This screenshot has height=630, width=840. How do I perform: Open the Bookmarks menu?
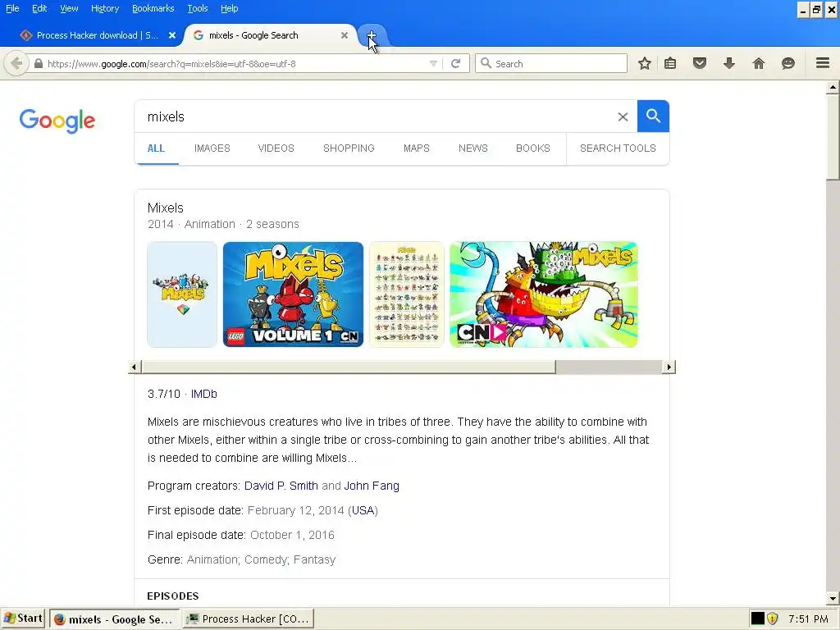tap(153, 8)
